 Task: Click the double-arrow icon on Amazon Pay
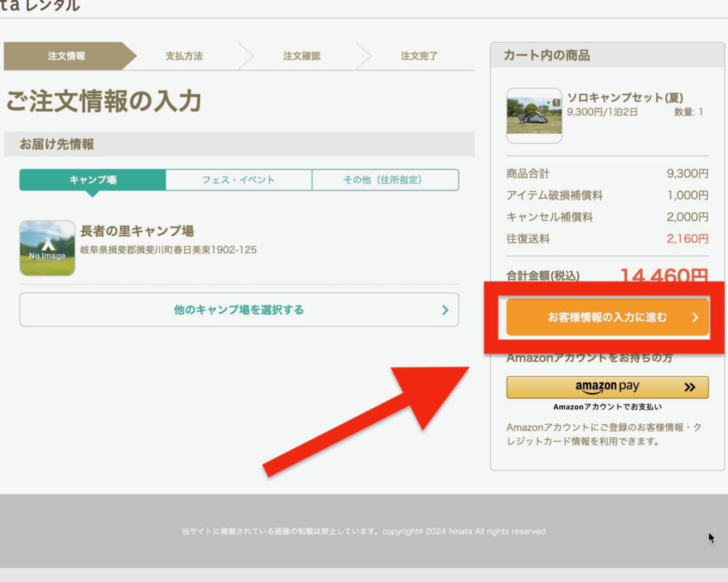[x=689, y=388]
